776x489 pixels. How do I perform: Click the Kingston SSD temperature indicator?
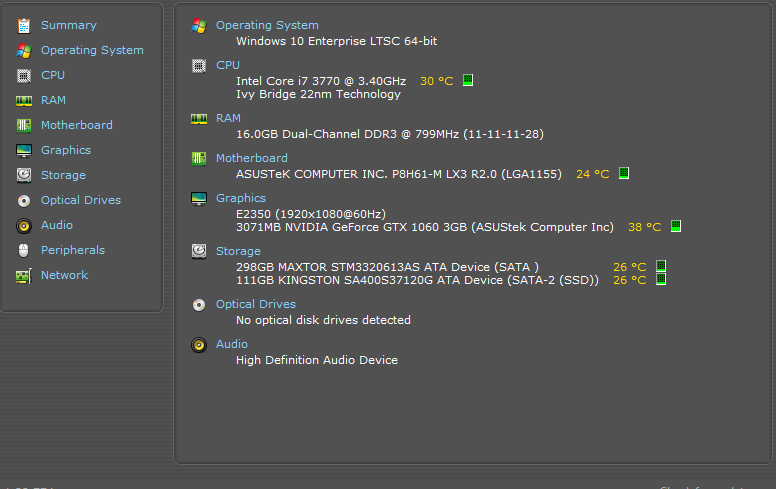pos(660,280)
